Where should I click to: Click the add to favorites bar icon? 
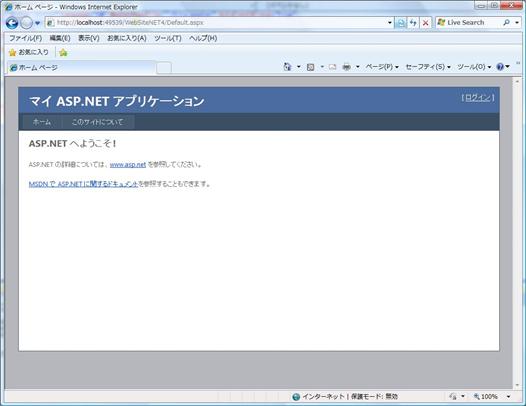click(63, 52)
